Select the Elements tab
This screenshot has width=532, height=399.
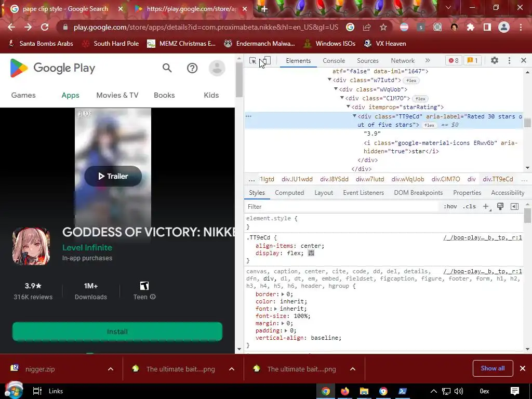point(298,61)
